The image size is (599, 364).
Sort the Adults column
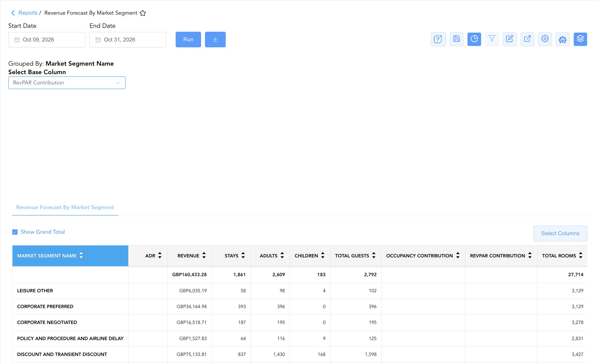tap(282, 255)
